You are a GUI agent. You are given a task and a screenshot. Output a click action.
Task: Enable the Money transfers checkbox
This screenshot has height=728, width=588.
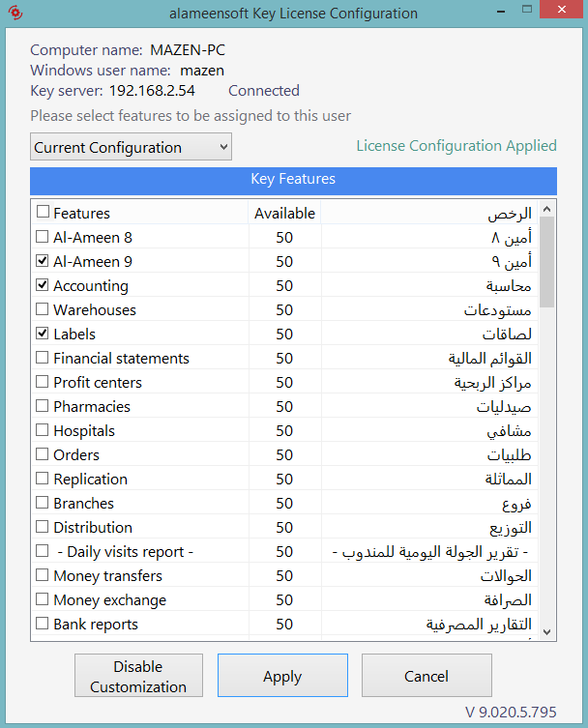pyautogui.click(x=43, y=575)
